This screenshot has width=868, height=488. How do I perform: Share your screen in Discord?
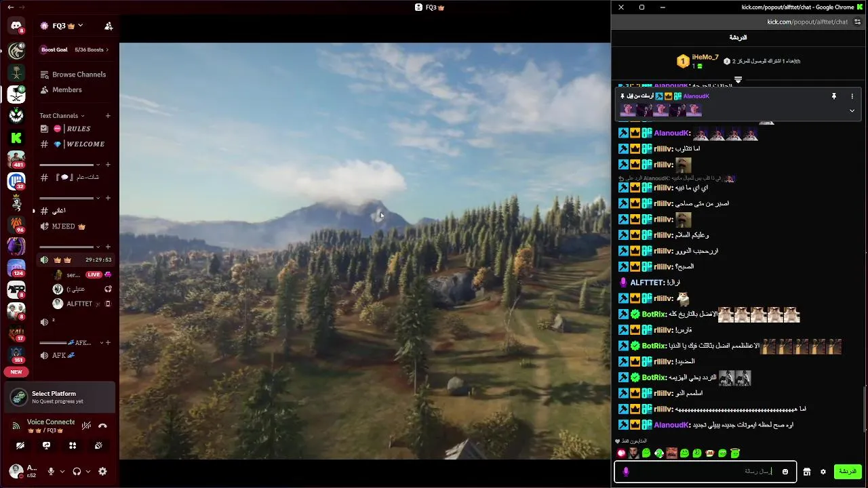coord(46,445)
